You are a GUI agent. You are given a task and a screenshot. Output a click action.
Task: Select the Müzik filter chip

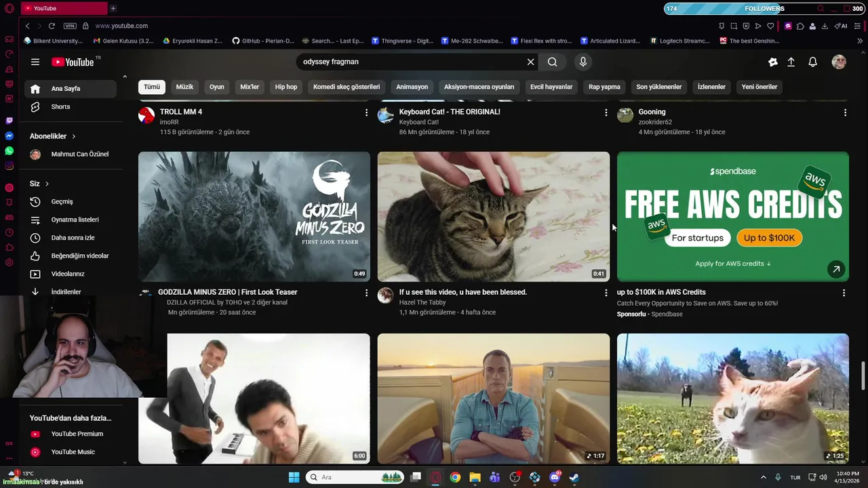(x=184, y=87)
